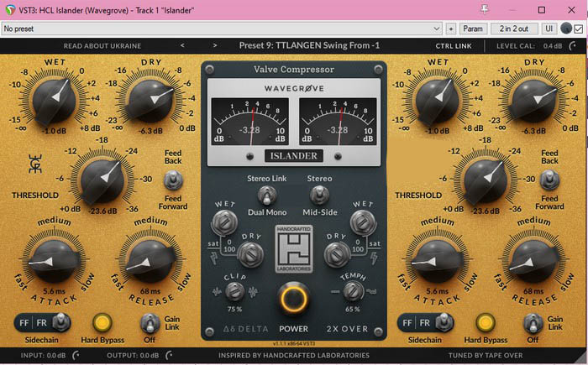The width and height of the screenshot is (588, 365).
Task: Click the left channel ATTACK knob
Action: (x=54, y=262)
